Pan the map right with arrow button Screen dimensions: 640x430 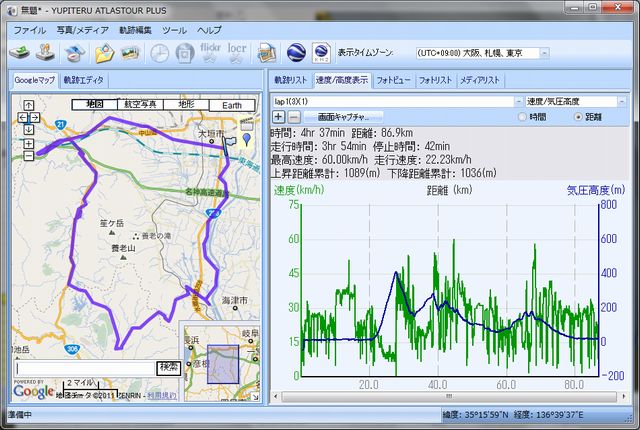click(35, 117)
